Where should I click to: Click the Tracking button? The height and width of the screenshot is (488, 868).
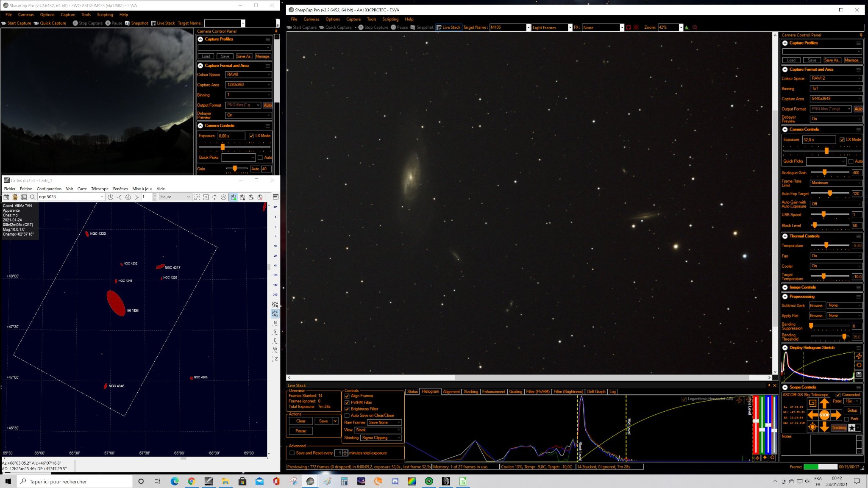pyautogui.click(x=839, y=427)
